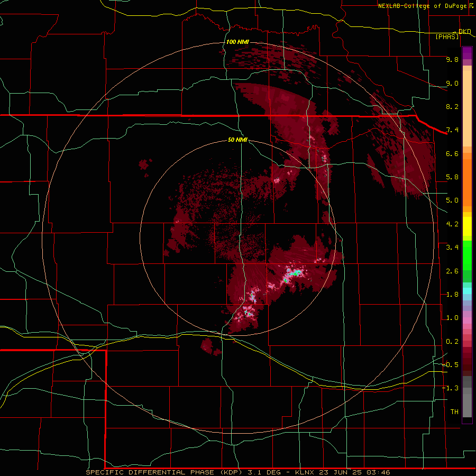Image resolution: width=476 pixels, height=476 pixels.
Task: Click the 1.8 value on the color scale
Action: pyautogui.click(x=452, y=295)
